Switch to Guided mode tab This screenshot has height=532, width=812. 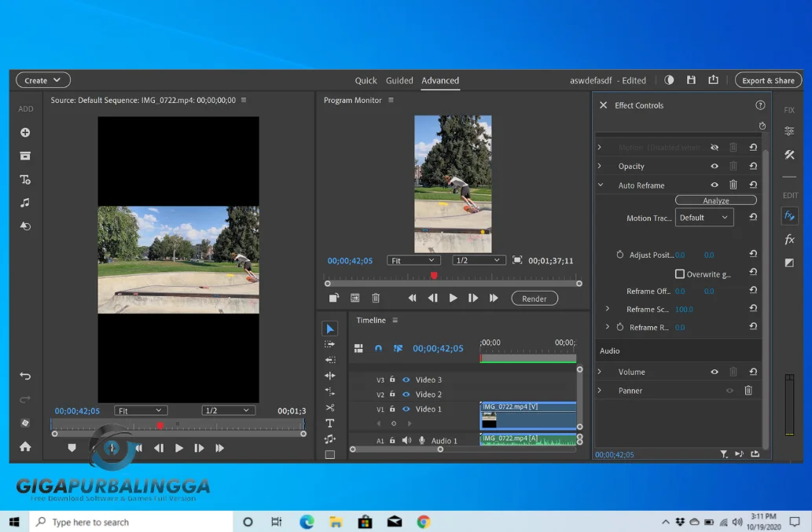coord(399,80)
